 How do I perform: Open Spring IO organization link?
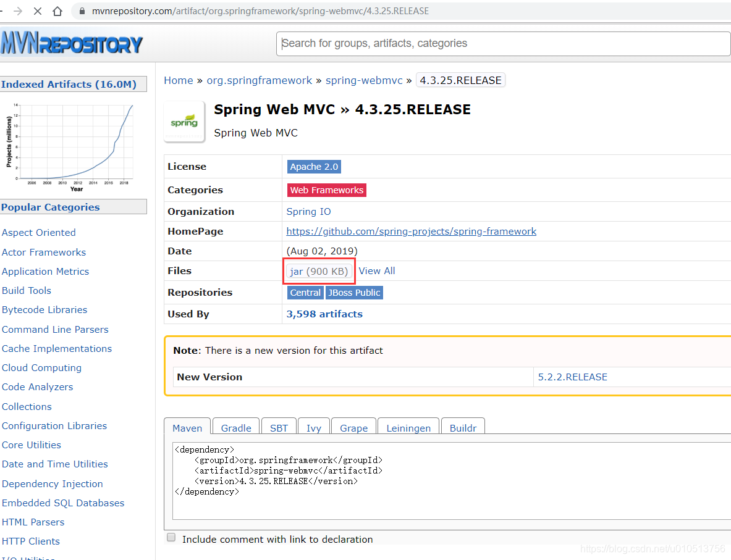(x=308, y=212)
